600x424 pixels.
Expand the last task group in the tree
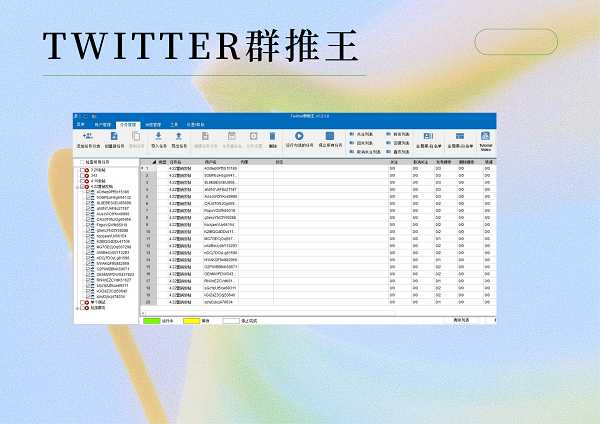tap(77, 308)
